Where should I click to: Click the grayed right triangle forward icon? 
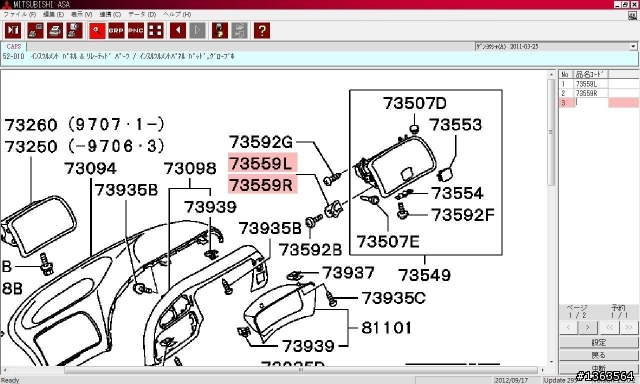tap(198, 31)
